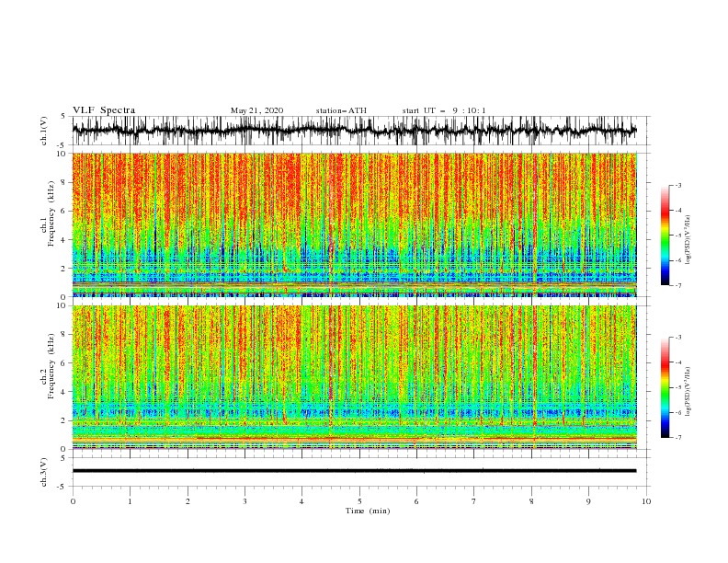Image resolution: width=728 pixels, height=563 pixels.
Task: Click time axis tick label "10"
Action: point(646,501)
